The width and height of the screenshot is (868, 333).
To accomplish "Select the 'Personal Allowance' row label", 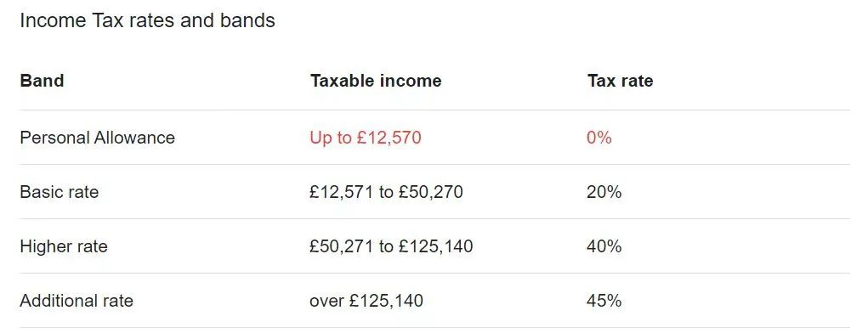I will [98, 137].
